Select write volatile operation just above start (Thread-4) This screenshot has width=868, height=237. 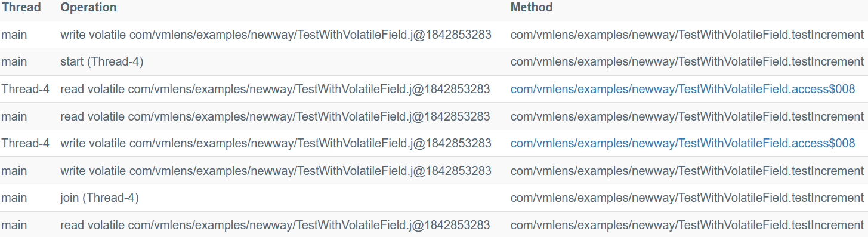point(276,35)
